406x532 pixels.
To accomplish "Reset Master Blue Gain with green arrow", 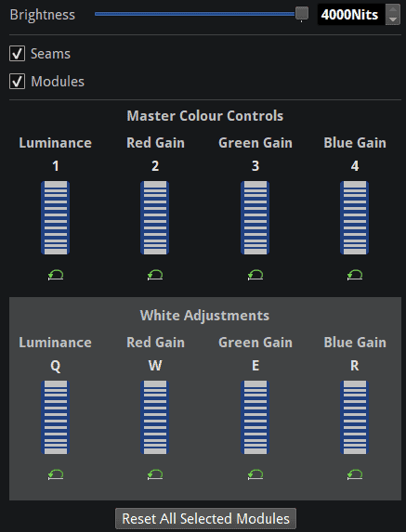I will click(x=355, y=275).
